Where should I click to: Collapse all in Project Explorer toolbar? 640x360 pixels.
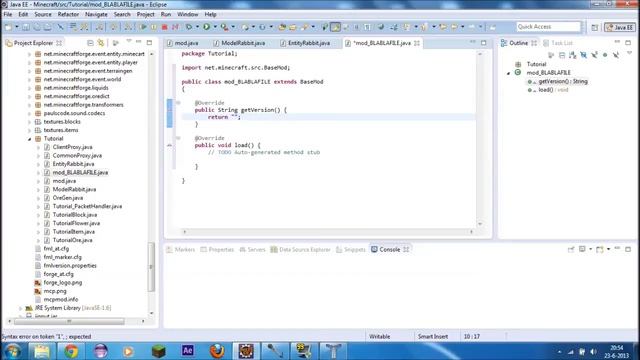[90, 43]
